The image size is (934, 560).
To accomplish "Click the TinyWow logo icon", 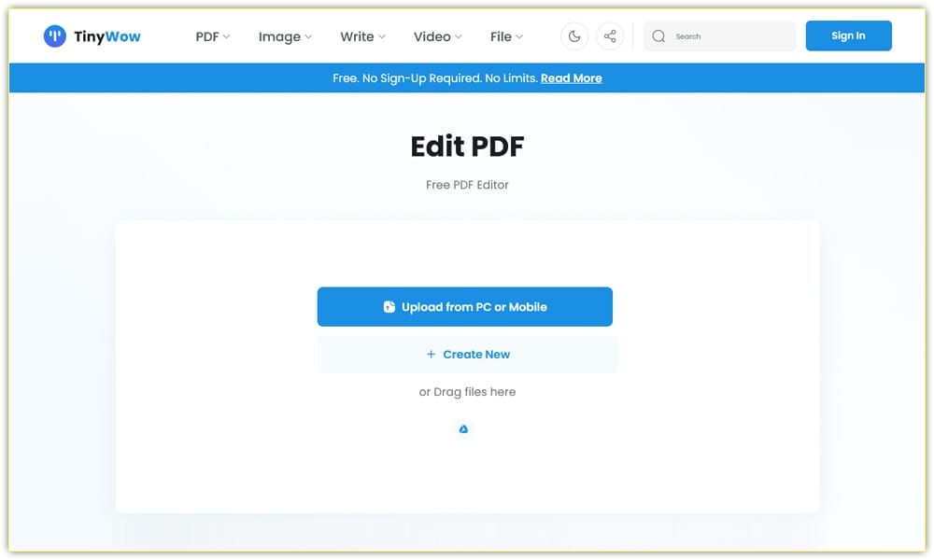I will (x=55, y=35).
